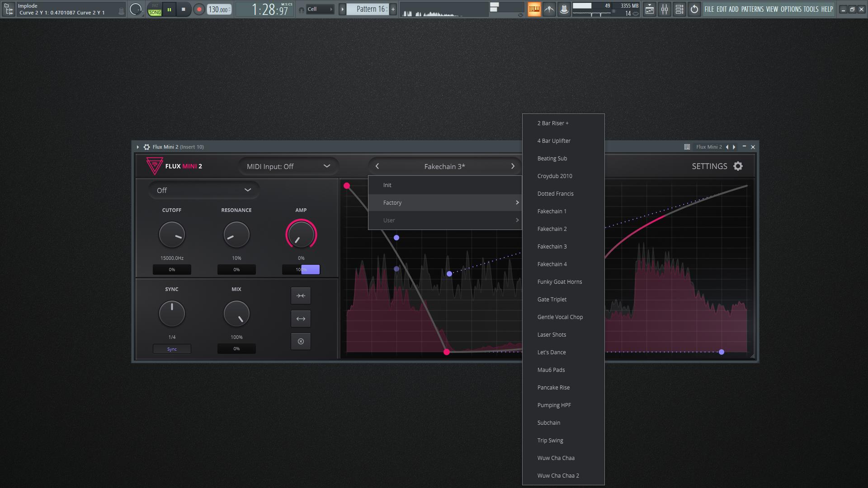Open the Flux Mini 2 settings gear
The image size is (868, 488).
pos(738,166)
